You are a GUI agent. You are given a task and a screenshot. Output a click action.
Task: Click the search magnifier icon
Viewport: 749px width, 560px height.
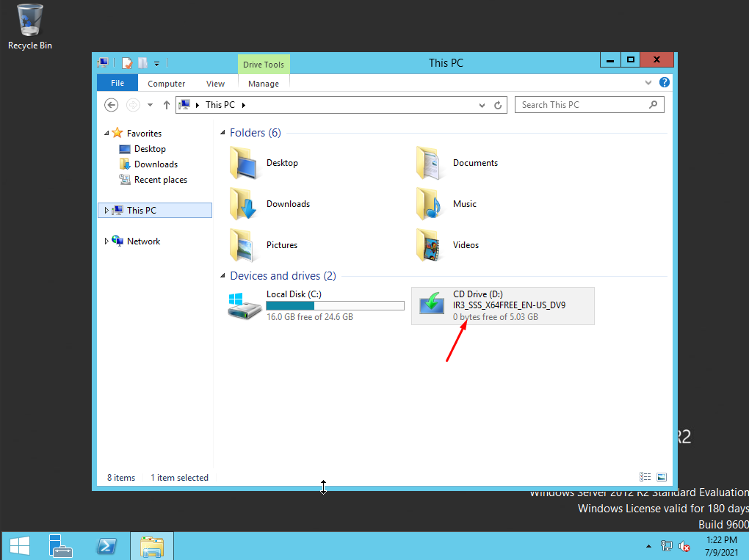(x=653, y=104)
